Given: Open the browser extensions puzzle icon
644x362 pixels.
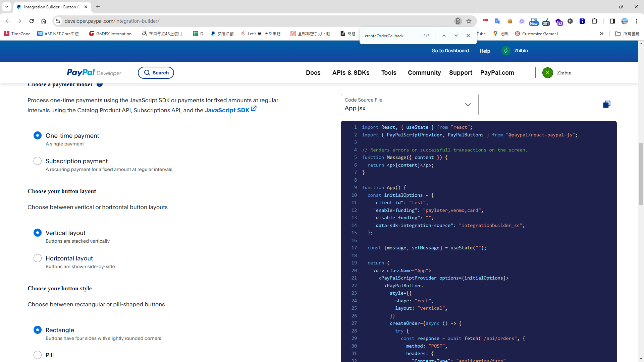Looking at the screenshot, I should coord(594,21).
